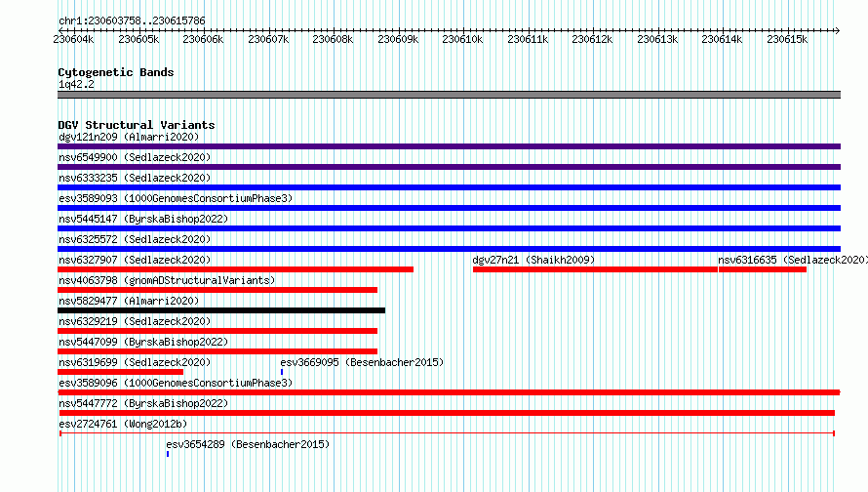Click the 230606k ruler tick label
The height and width of the screenshot is (492, 868).
[x=203, y=39]
